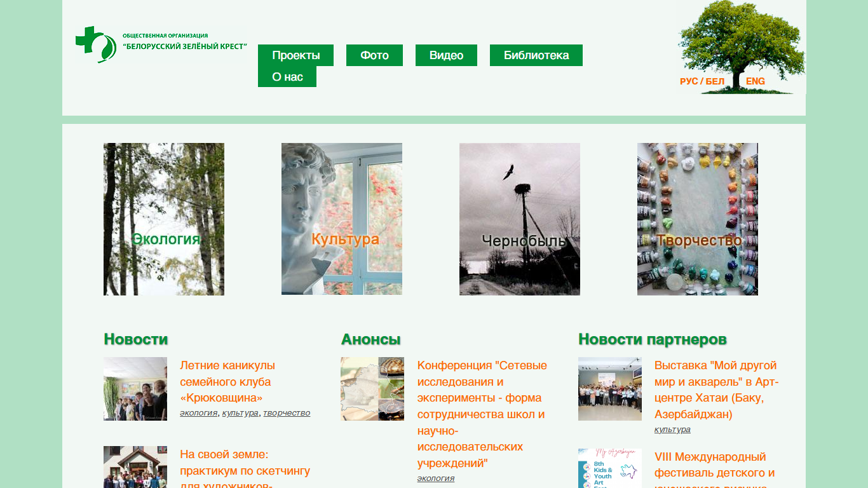This screenshot has height=488, width=868.
Task: Open the Экология category image
Action: (x=164, y=219)
